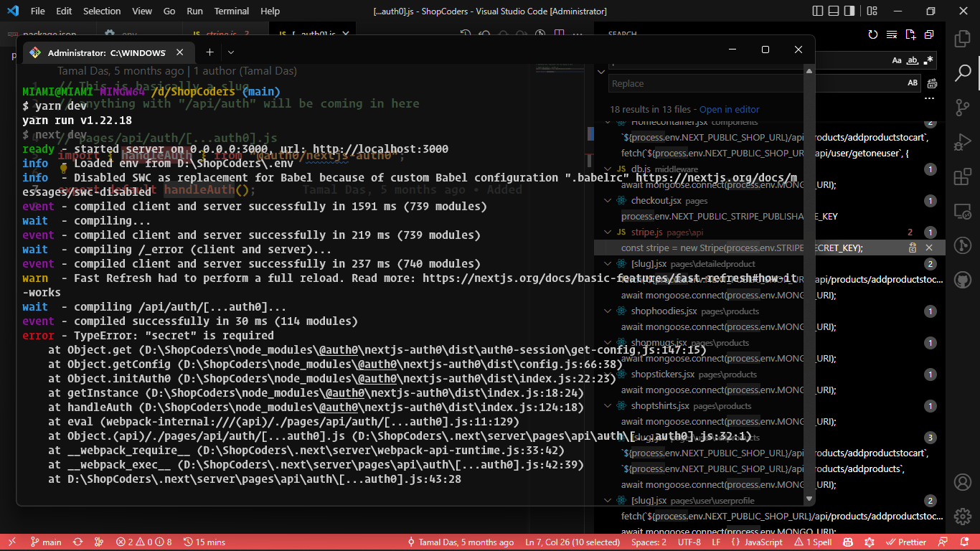Viewport: 980px width, 551px height.
Task: Collapse the shophoodies.jsx result group
Action: tap(608, 311)
